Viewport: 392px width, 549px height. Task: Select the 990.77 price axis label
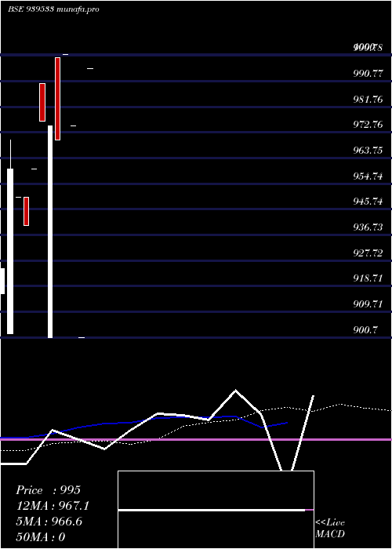(368, 74)
